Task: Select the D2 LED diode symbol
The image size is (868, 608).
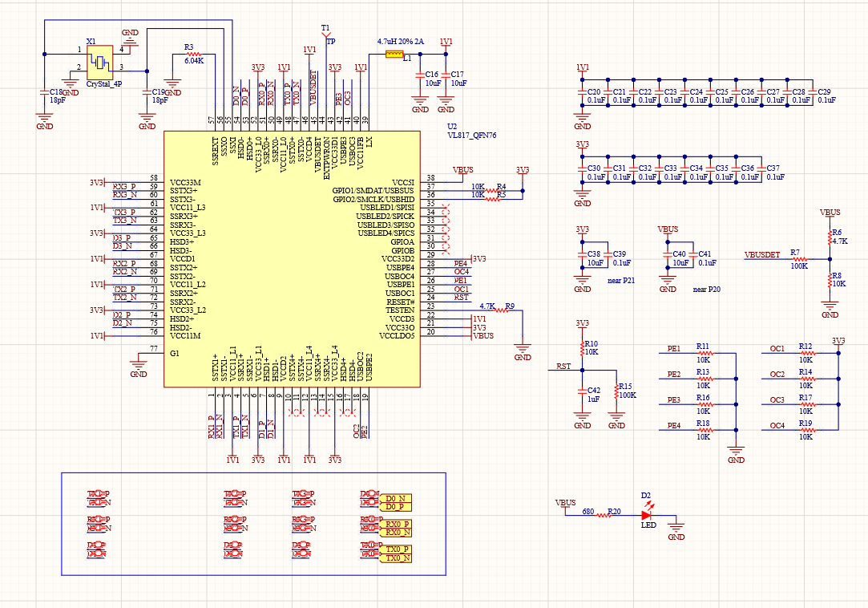Action: click(647, 515)
